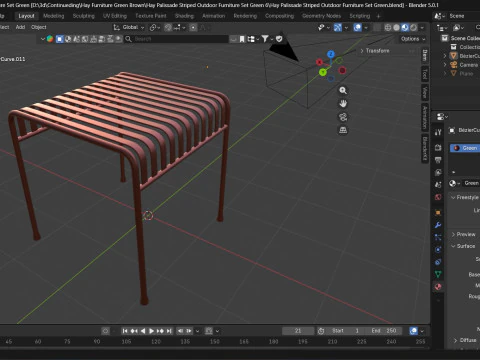Image resolution: width=480 pixels, height=360 pixels.
Task: Select wireframe viewport shading
Action: 388,27
